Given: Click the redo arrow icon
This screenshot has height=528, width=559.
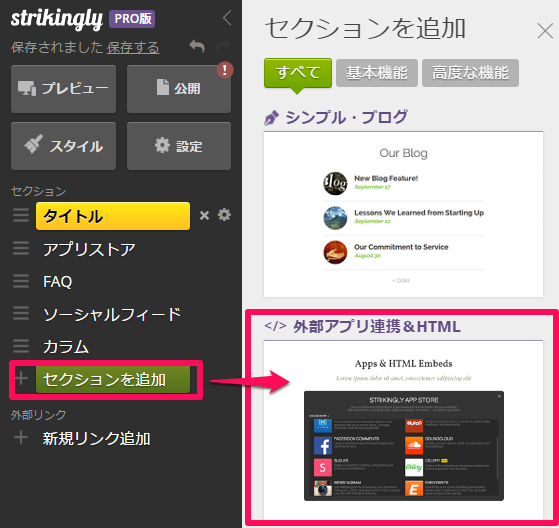Looking at the screenshot, I should 223,46.
